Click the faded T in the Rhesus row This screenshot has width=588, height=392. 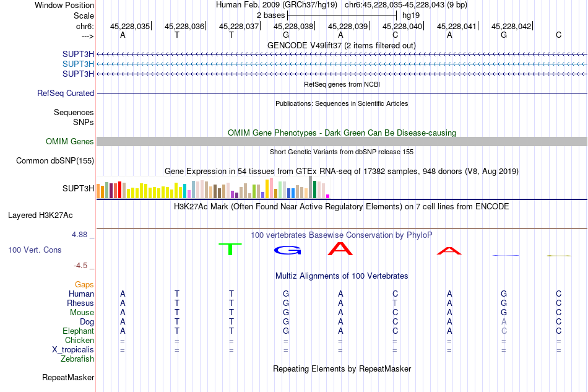395,303
